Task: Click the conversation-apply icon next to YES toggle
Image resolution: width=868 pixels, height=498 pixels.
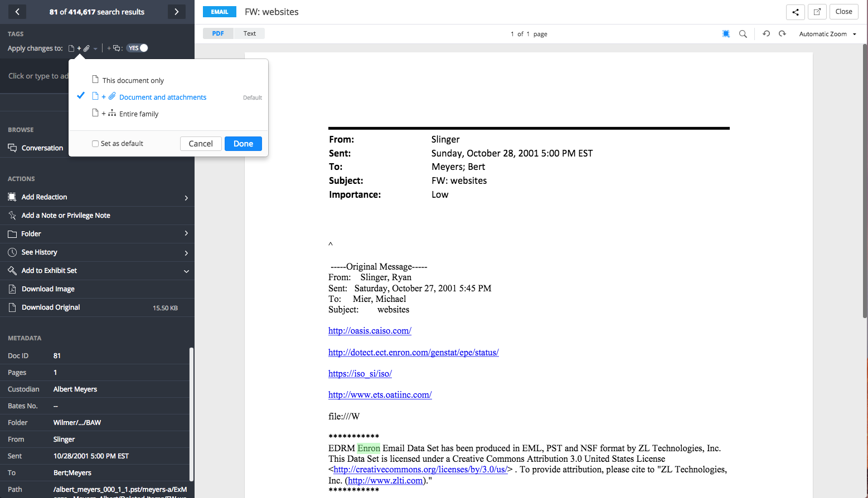Action: (115, 48)
